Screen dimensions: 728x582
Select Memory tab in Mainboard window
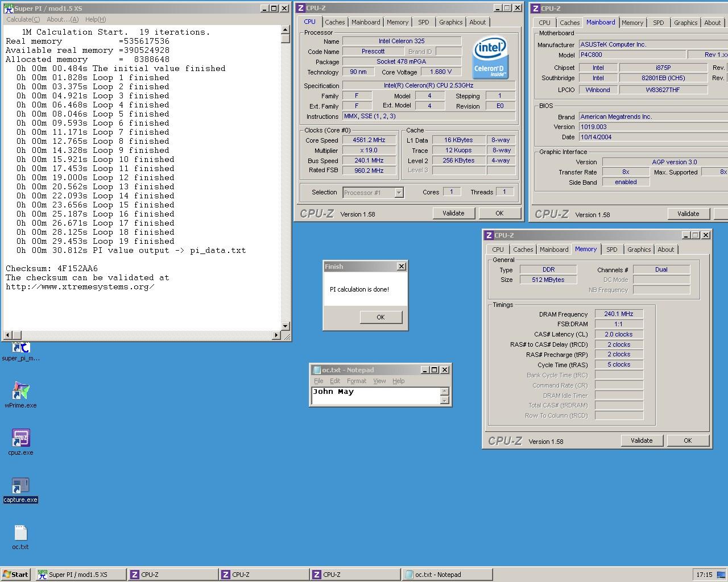pyautogui.click(x=632, y=23)
